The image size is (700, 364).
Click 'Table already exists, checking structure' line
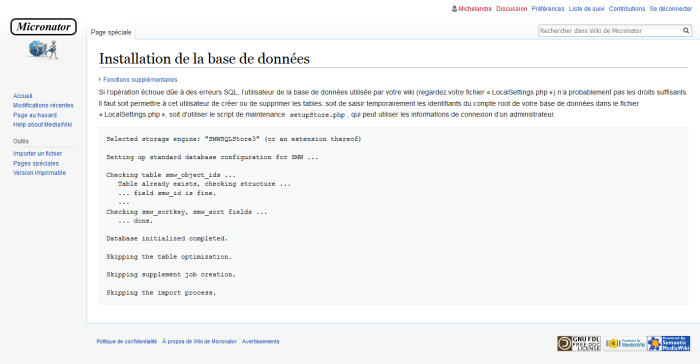(x=204, y=184)
